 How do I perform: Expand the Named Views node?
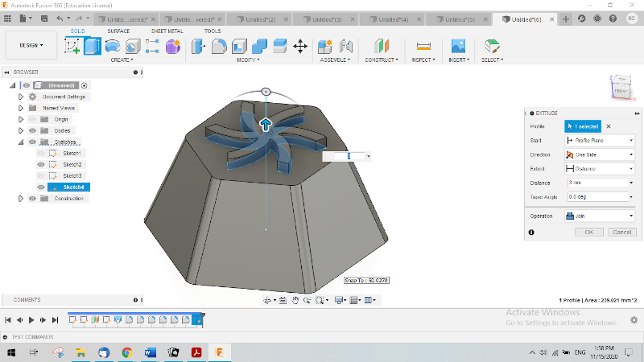pos(21,108)
